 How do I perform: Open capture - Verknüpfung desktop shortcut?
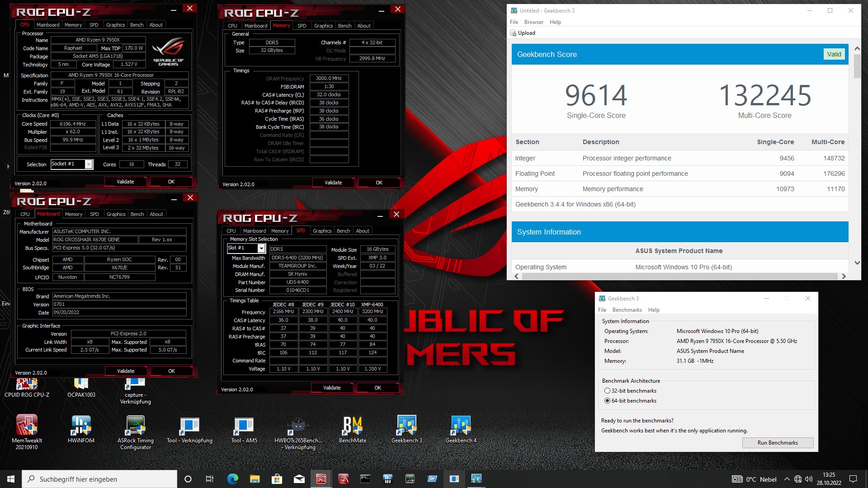136,391
